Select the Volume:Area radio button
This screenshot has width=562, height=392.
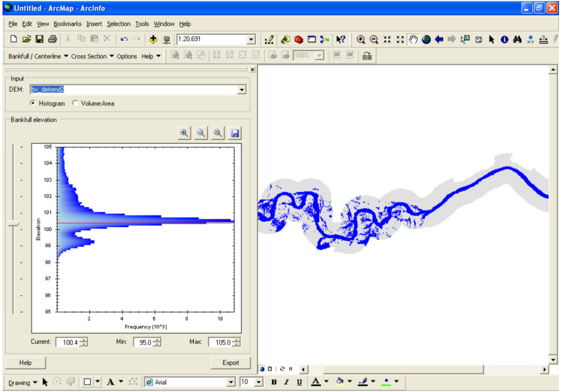click(x=75, y=103)
